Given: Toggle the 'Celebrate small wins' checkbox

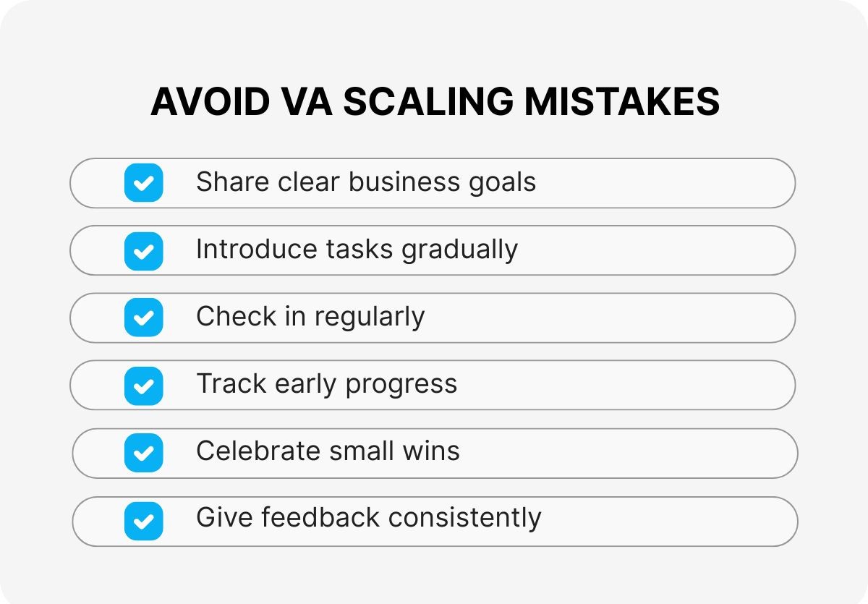Looking at the screenshot, I should coord(143,453).
